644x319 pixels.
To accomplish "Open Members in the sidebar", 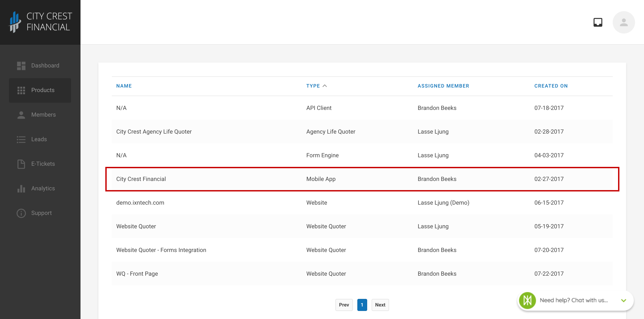I will 40,115.
